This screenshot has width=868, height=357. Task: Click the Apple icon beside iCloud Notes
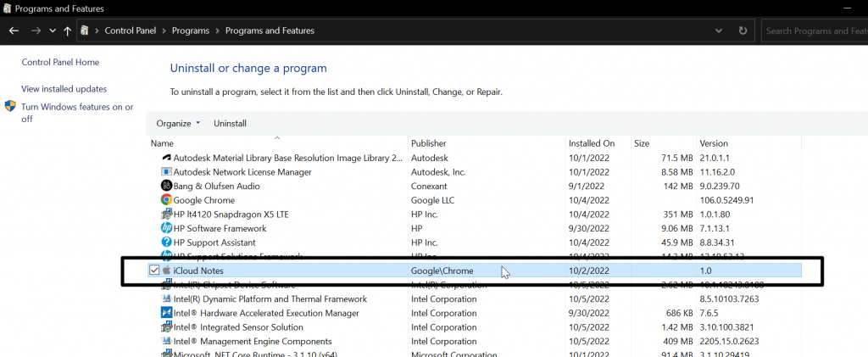[166, 271]
